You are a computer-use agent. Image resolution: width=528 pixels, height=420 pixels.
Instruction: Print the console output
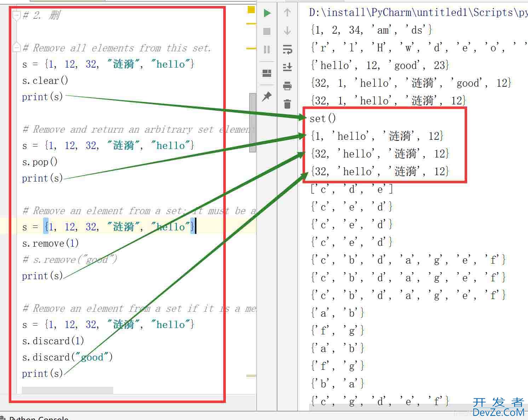287,86
